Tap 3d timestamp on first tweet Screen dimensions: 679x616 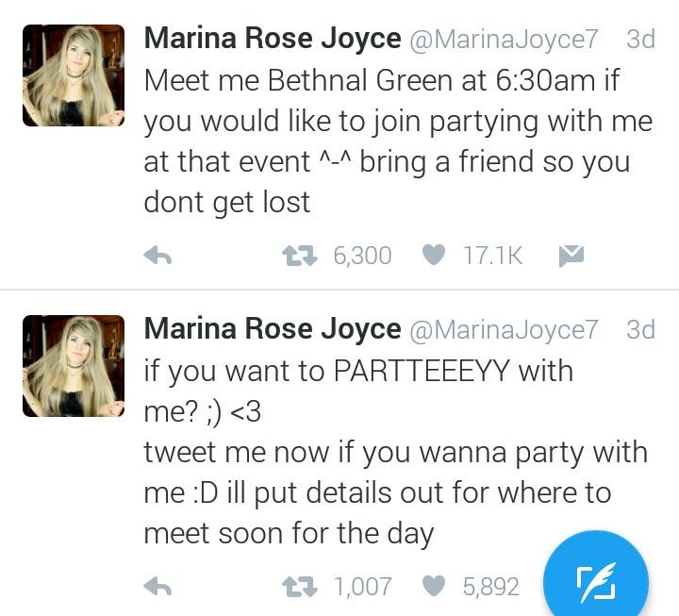[640, 40]
